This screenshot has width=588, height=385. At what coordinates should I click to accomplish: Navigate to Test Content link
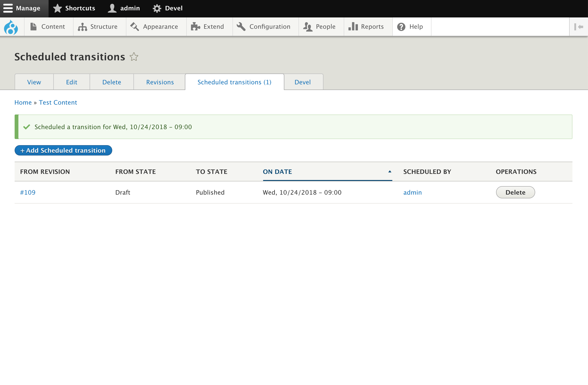(x=58, y=102)
